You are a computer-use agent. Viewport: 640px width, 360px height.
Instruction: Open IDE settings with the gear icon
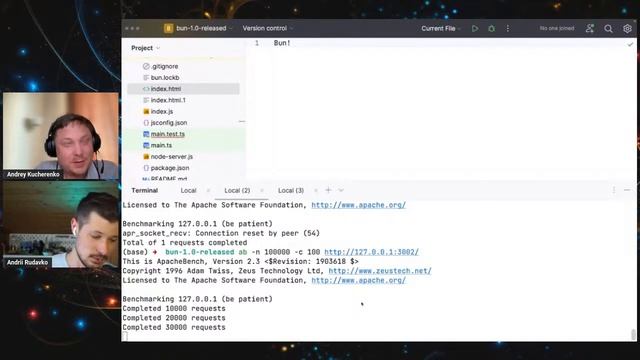point(627,29)
